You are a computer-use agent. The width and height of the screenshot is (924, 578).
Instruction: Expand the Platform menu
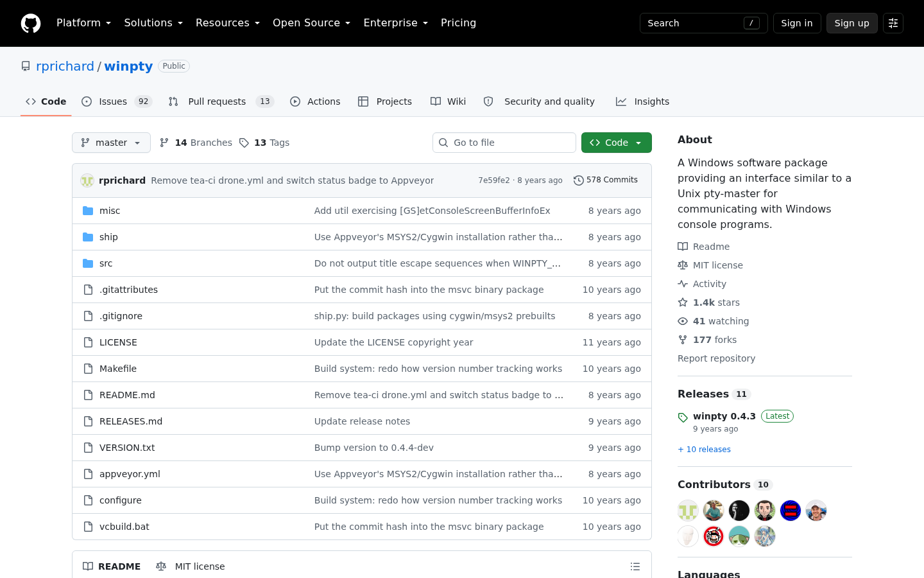[x=83, y=23]
